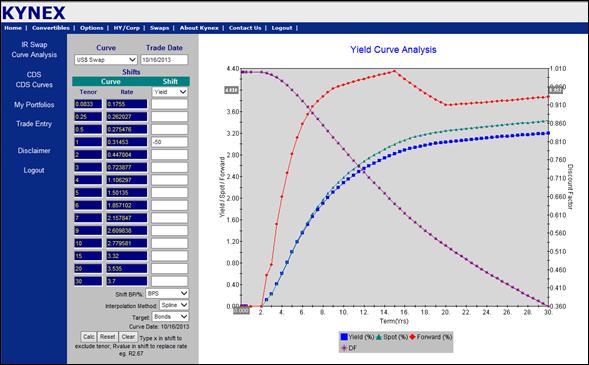589x365 pixels.
Task: Click the Discount Factor axis label
Action: (570, 187)
